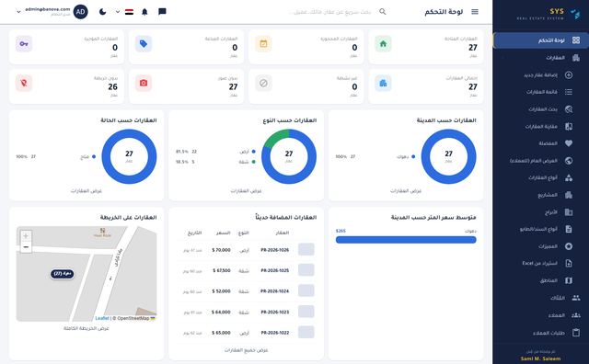This screenshot has height=364, width=589.
Task: Click the green home icon of العقارات المتاحة
Action: click(x=383, y=44)
